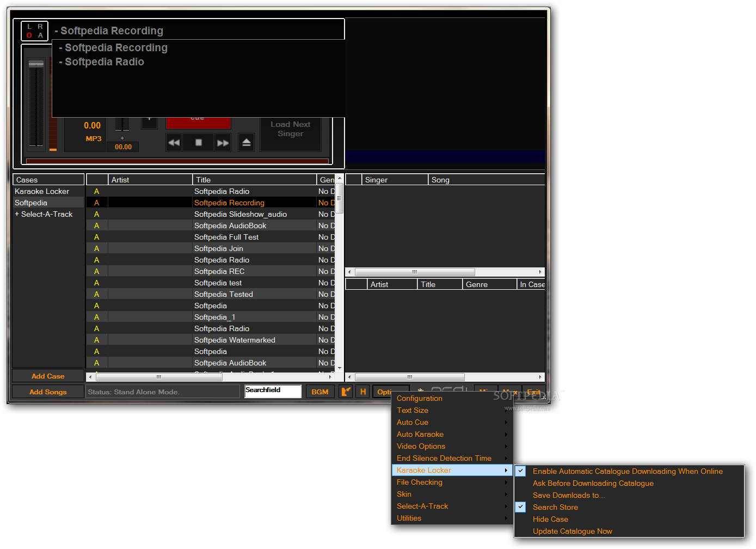Click the Add Case button

tap(48, 376)
